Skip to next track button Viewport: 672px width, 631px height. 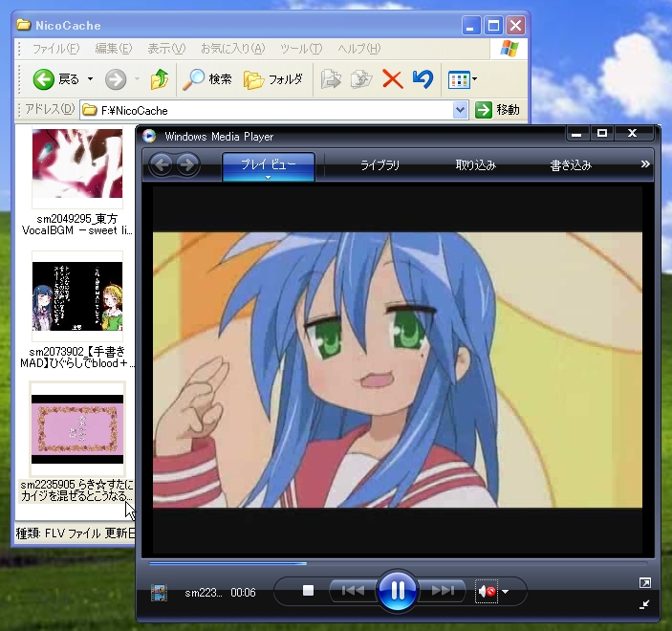tap(443, 591)
